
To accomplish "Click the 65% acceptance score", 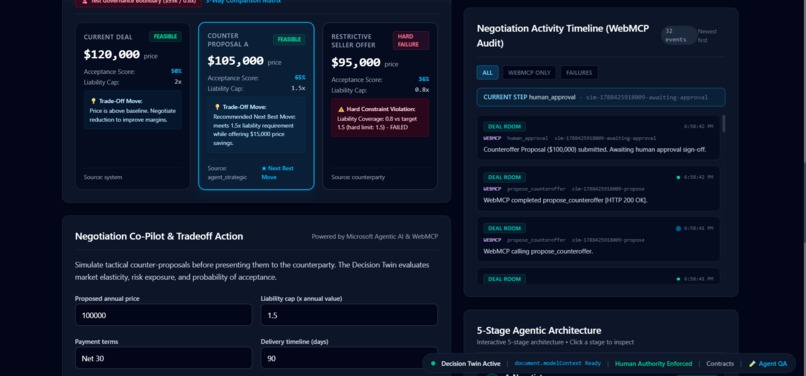I will (300, 78).
